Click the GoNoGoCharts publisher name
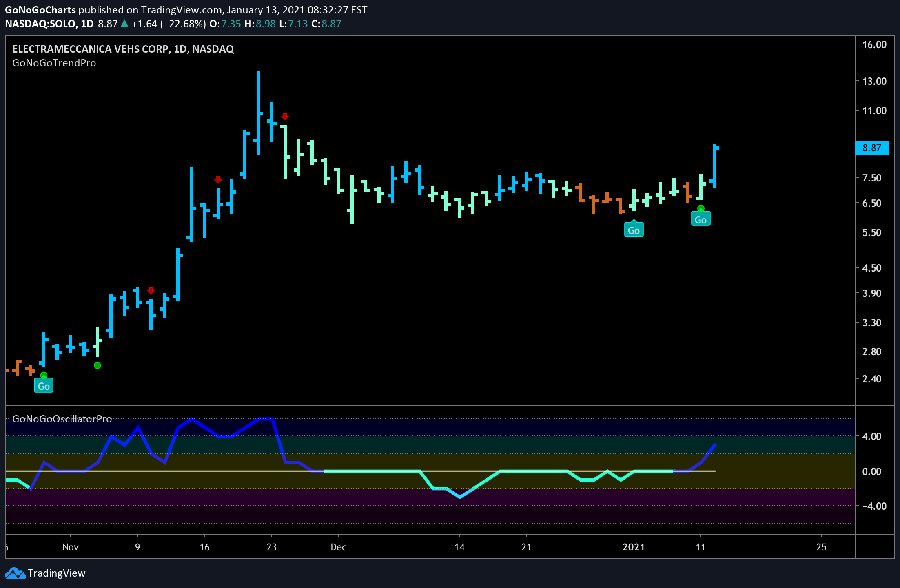Image resolution: width=900 pixels, height=588 pixels. tap(40, 10)
